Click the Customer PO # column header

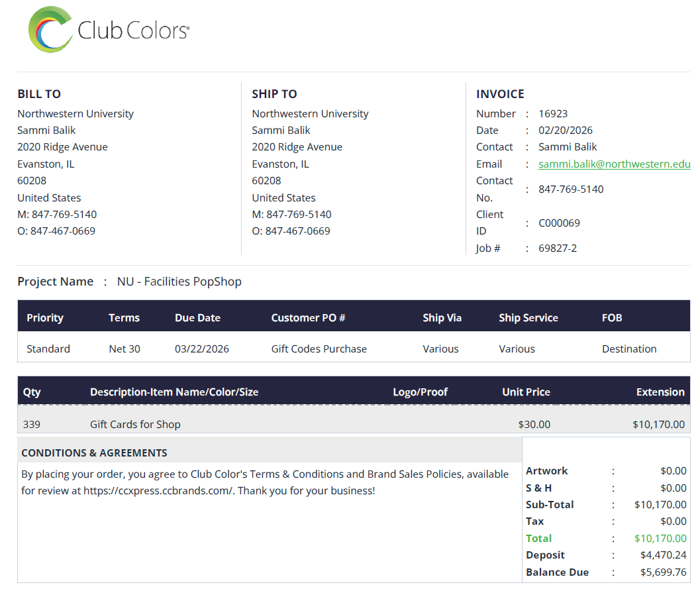pos(308,317)
